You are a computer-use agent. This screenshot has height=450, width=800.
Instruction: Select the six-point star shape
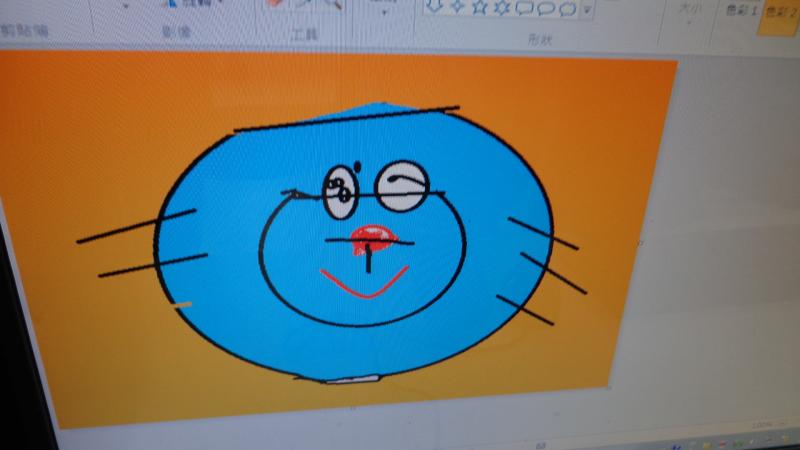click(502, 7)
